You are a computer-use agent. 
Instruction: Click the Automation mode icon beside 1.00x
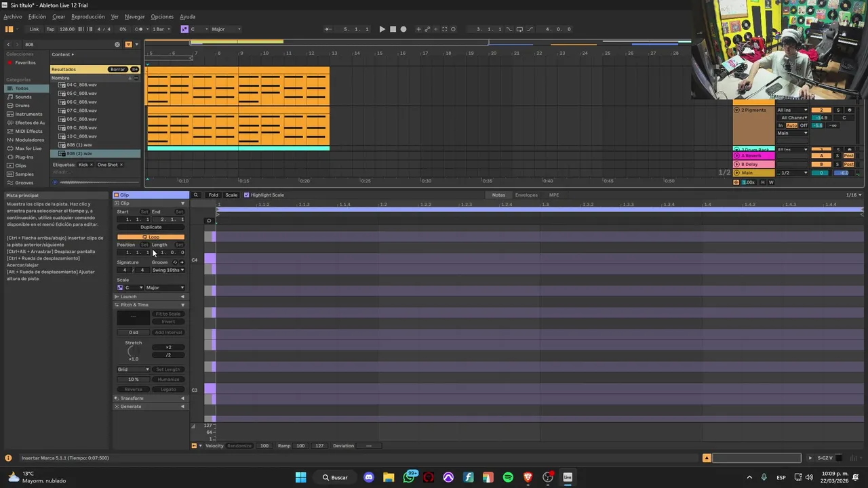(x=736, y=182)
